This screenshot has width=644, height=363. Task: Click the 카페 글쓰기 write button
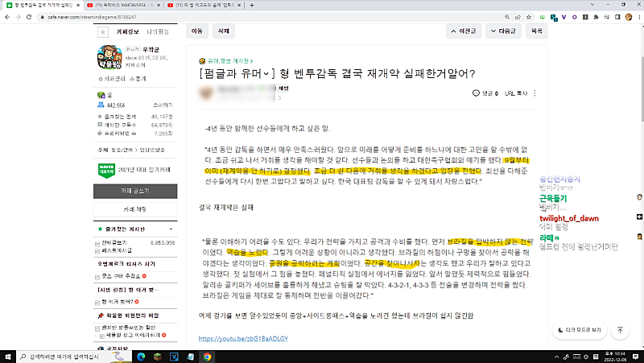[134, 191]
